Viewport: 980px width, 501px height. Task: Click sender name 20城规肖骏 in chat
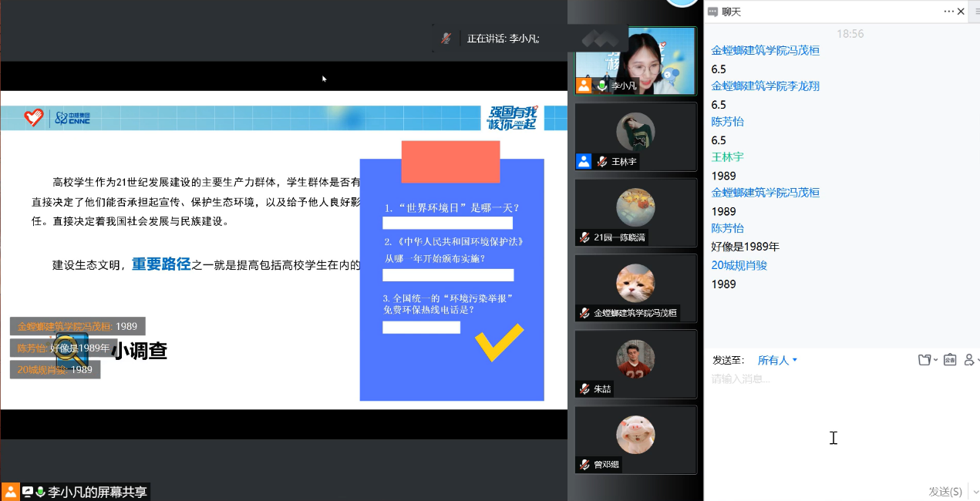tap(739, 265)
